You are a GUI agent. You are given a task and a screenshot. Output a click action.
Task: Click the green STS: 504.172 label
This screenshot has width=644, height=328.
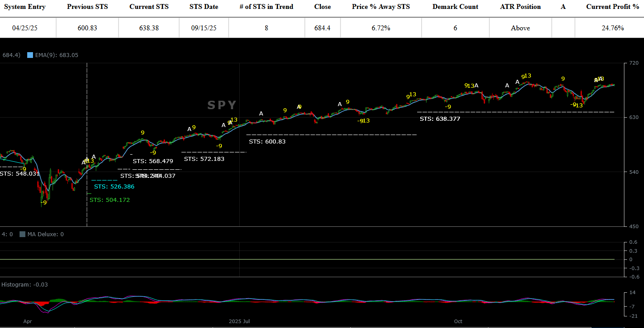[110, 200]
